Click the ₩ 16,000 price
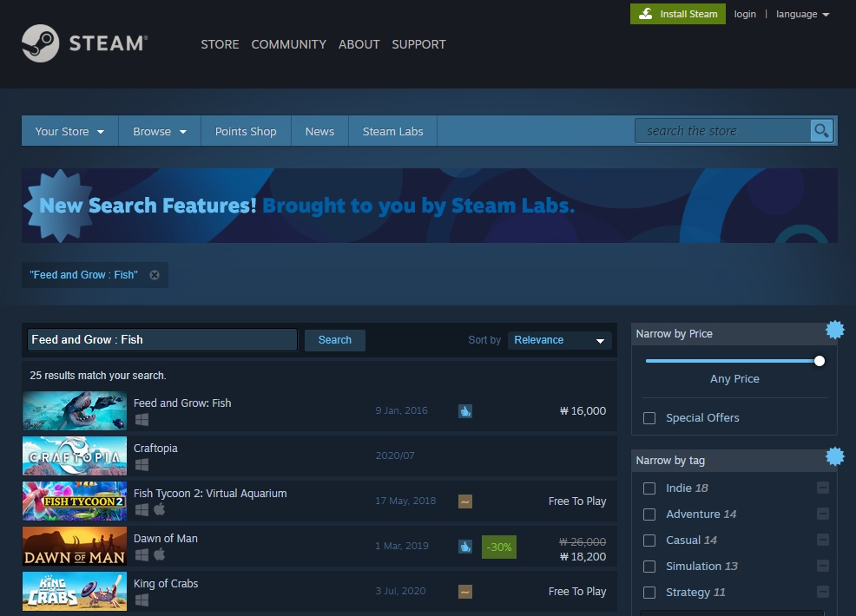856x616 pixels. 583,411
